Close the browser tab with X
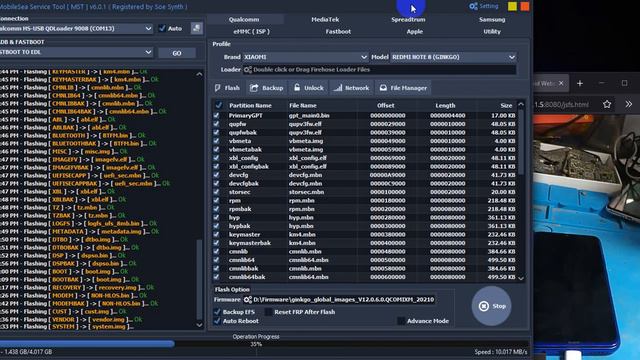This screenshot has height=360, width=640. click(x=561, y=83)
